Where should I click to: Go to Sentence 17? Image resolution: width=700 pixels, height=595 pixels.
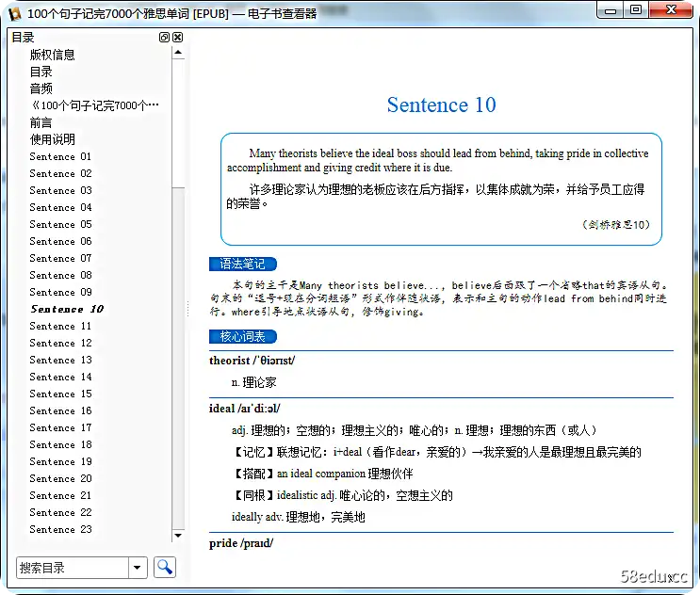point(60,427)
